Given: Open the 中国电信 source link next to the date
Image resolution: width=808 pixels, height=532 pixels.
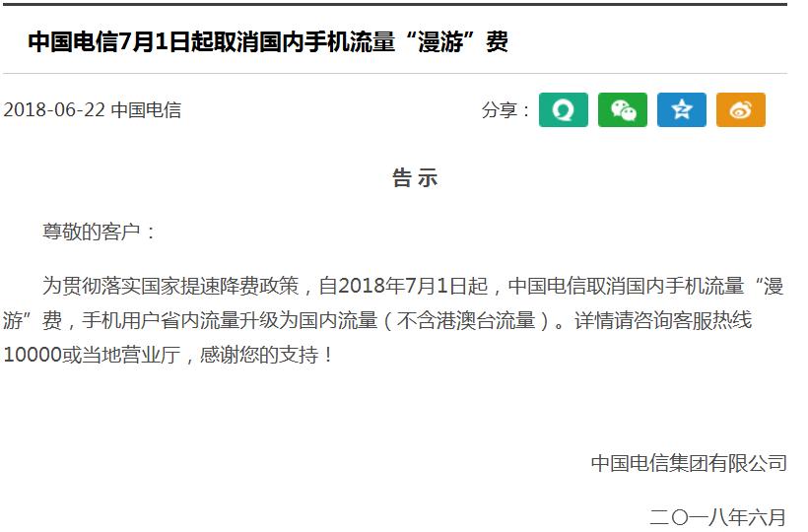Looking at the screenshot, I should click(x=146, y=109).
